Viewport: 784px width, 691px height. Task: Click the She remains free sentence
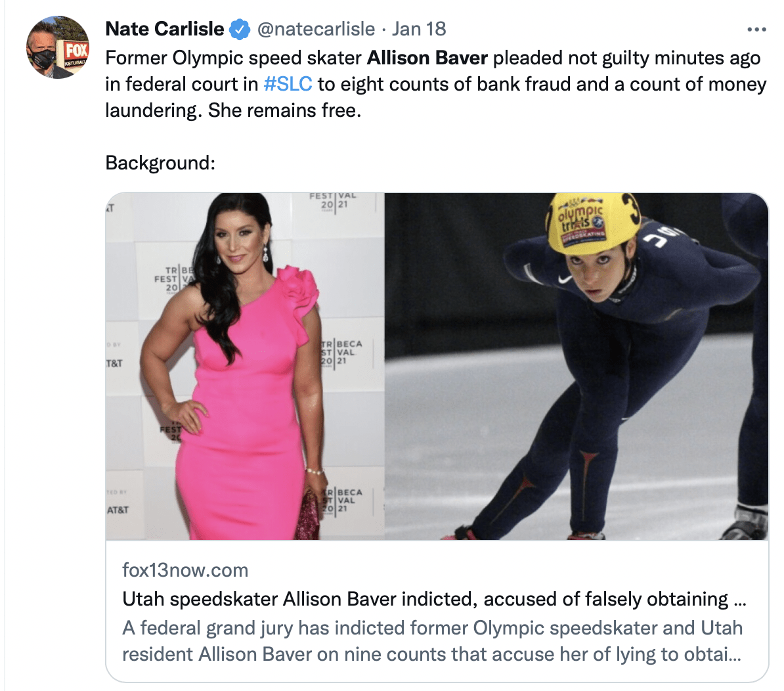284,110
